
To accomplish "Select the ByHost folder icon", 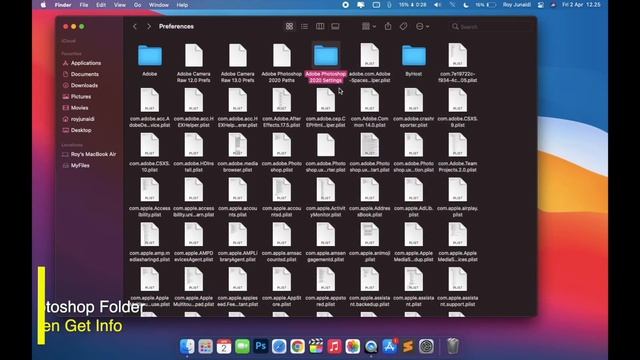I will click(413, 56).
